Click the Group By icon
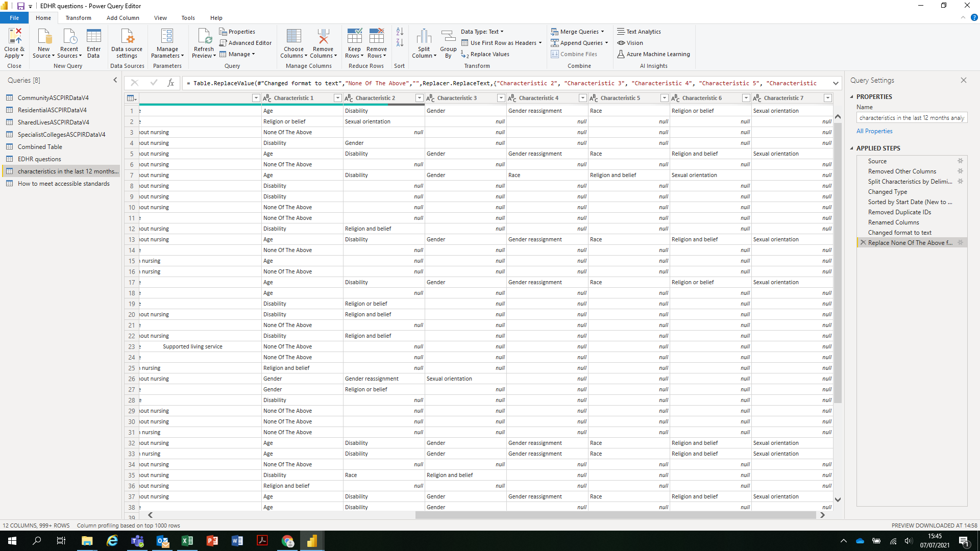The height and width of the screenshot is (551, 980). coord(448,36)
